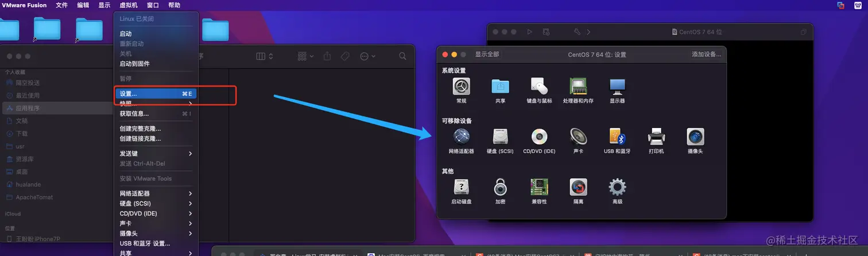Screen dimensions: 868x256
Task: Click the Finder search magnifier icon
Action: click(402, 56)
